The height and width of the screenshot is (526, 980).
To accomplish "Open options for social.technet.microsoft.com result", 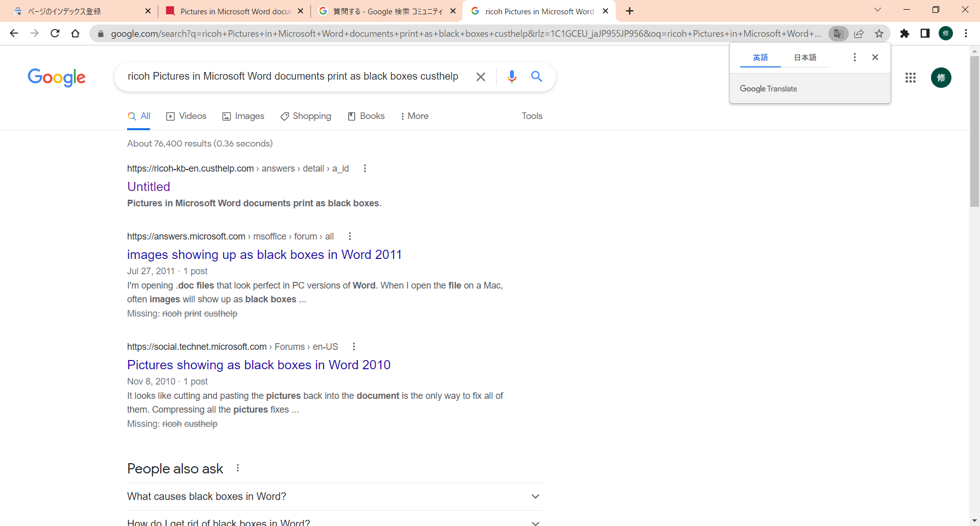I will [x=354, y=347].
